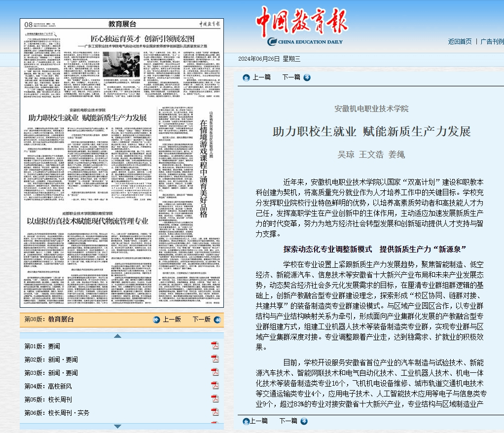
Task: Click author names 吴琼 王文浩 姜绳
Action: tap(371, 155)
